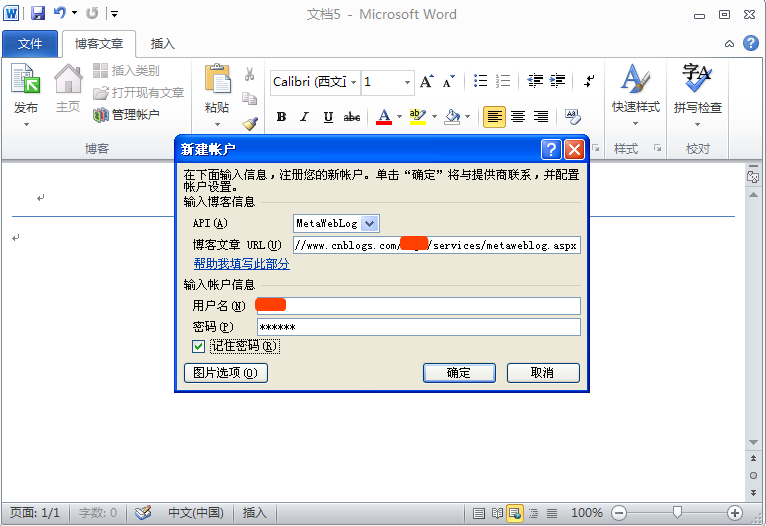Click the 确定 (OK) button

(x=459, y=373)
